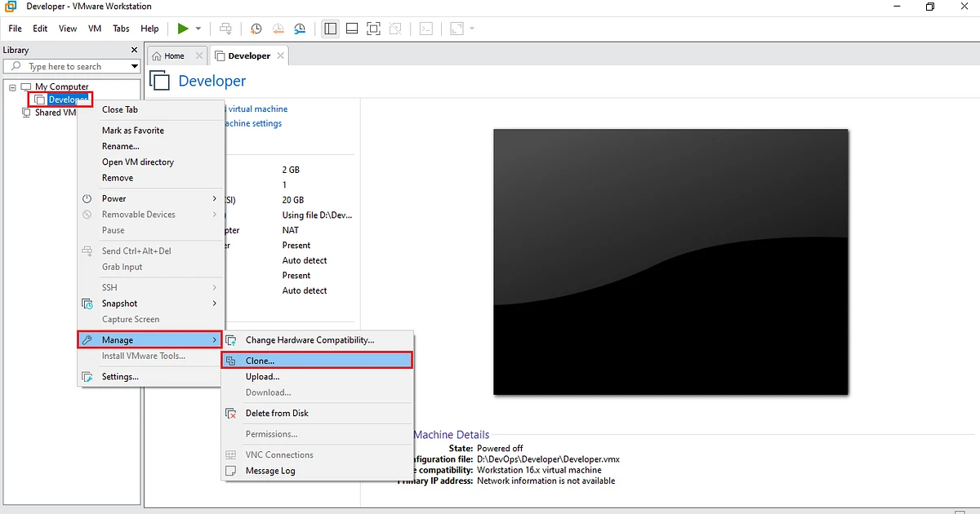
Task: Collapse the My Computer tree node
Action: point(12,86)
